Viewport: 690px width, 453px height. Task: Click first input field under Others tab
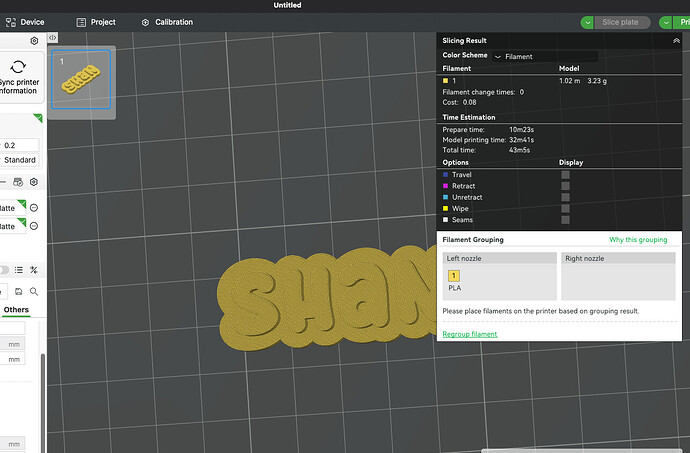click(x=12, y=328)
